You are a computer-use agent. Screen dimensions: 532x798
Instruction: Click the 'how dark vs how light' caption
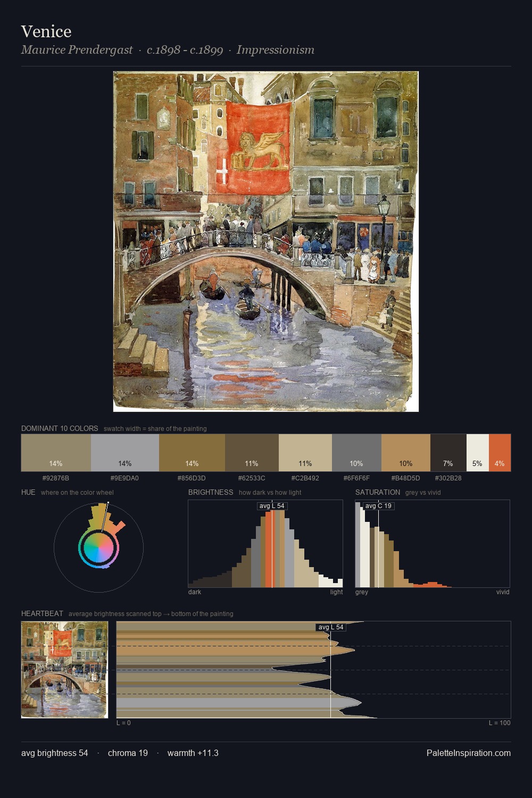point(270,492)
